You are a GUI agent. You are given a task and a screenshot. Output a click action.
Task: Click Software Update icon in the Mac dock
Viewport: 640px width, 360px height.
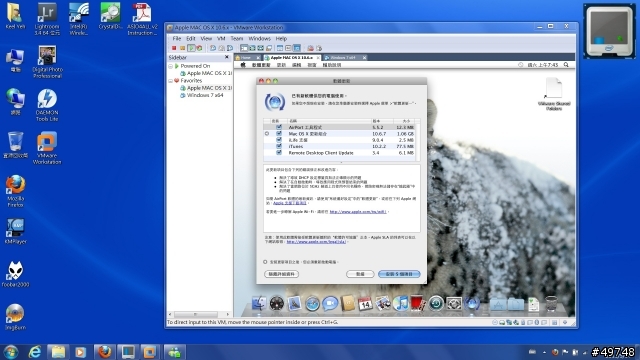click(472, 304)
